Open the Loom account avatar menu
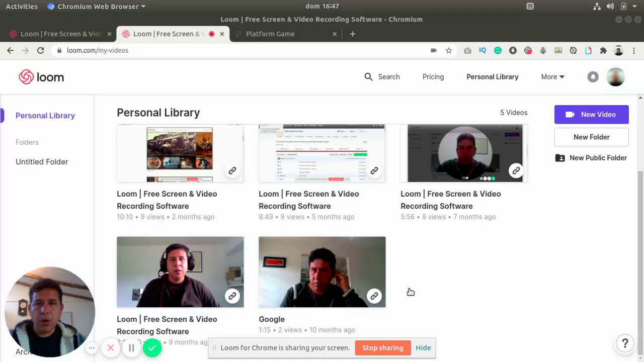This screenshot has height=362, width=644. 615,77
